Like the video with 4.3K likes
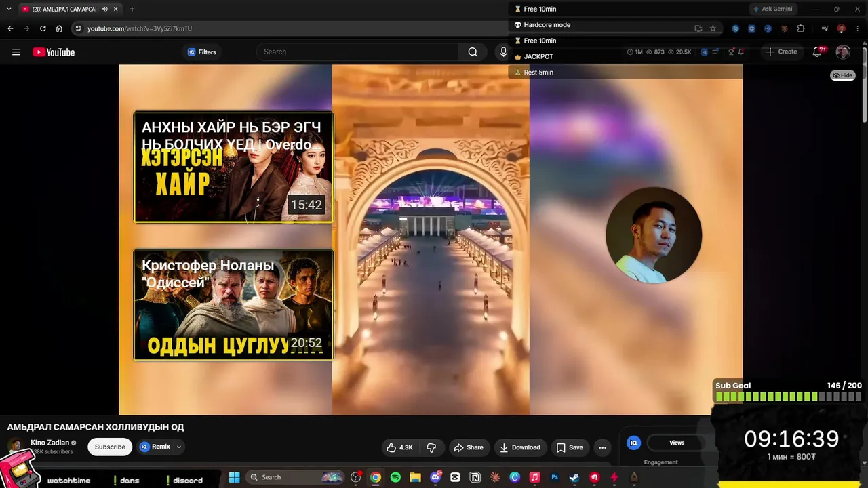The height and width of the screenshot is (488, 868). (399, 447)
